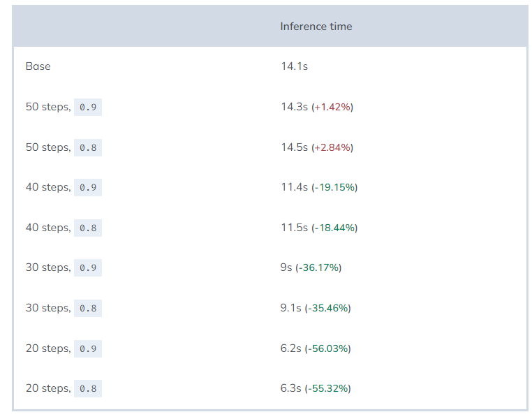
Task: Click 0.9 code tag in 30 steps row
Action: (88, 268)
